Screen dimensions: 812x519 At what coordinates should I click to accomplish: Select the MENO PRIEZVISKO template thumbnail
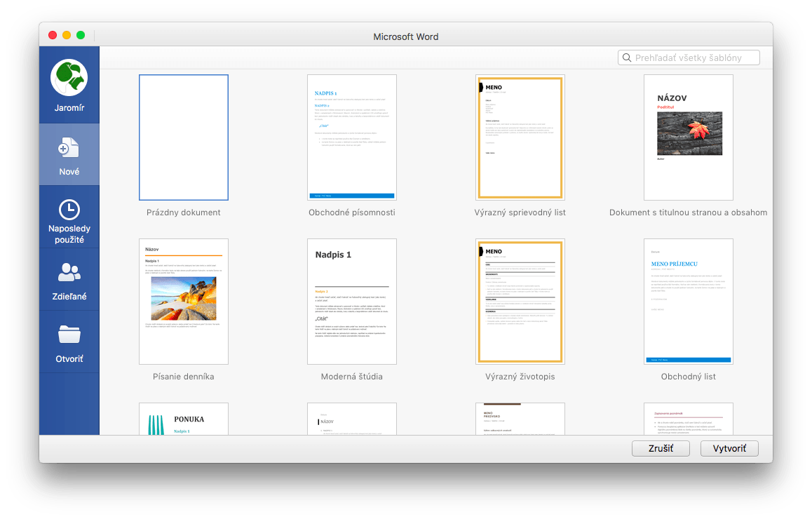tap(520, 419)
